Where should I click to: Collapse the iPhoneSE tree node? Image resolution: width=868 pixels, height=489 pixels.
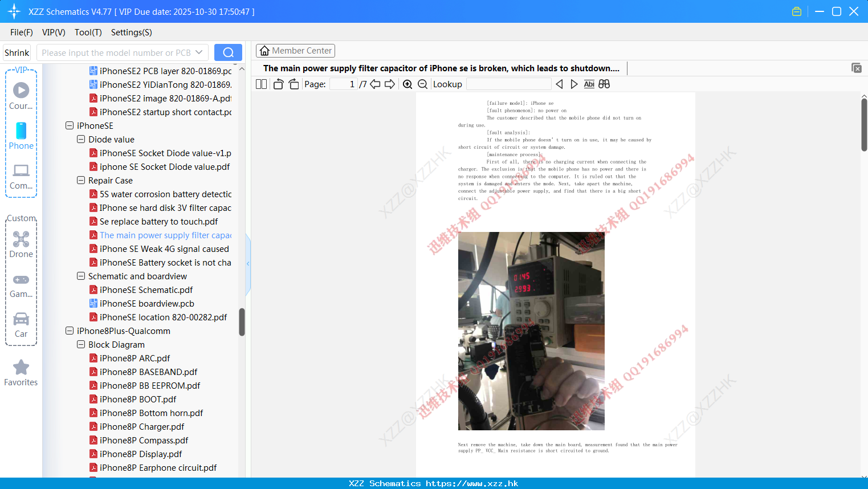click(70, 125)
